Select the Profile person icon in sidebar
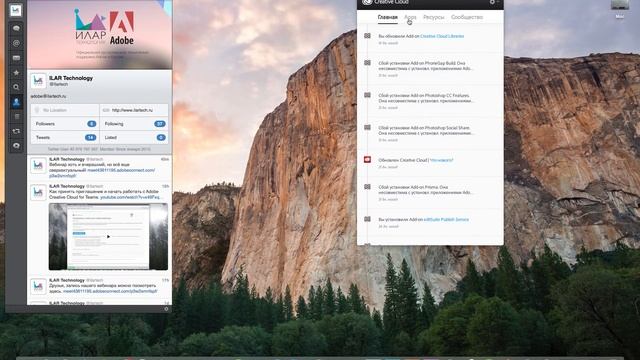Viewport: 640px width, 360px height. [x=16, y=102]
